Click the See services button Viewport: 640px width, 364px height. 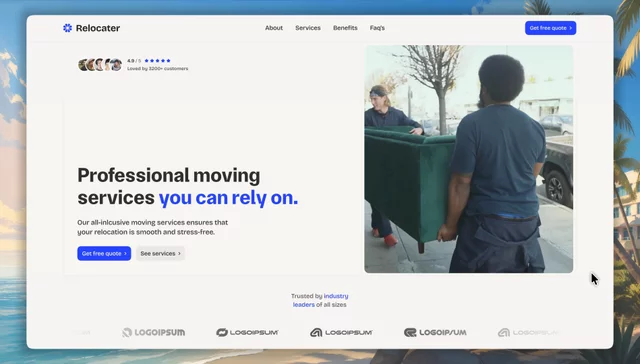click(160, 253)
